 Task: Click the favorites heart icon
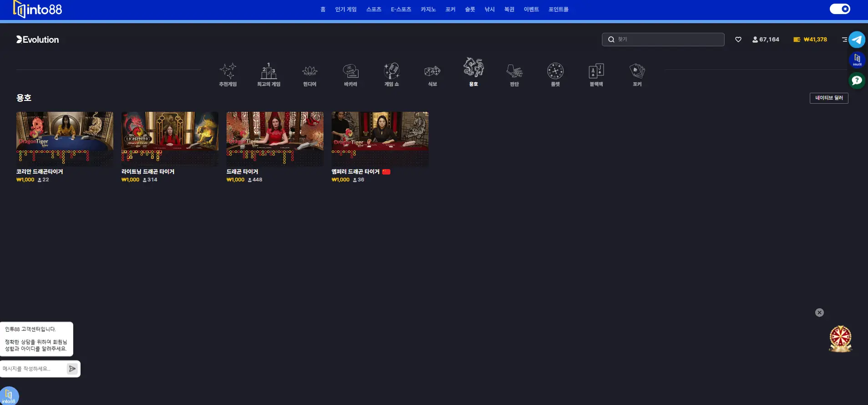(x=738, y=40)
